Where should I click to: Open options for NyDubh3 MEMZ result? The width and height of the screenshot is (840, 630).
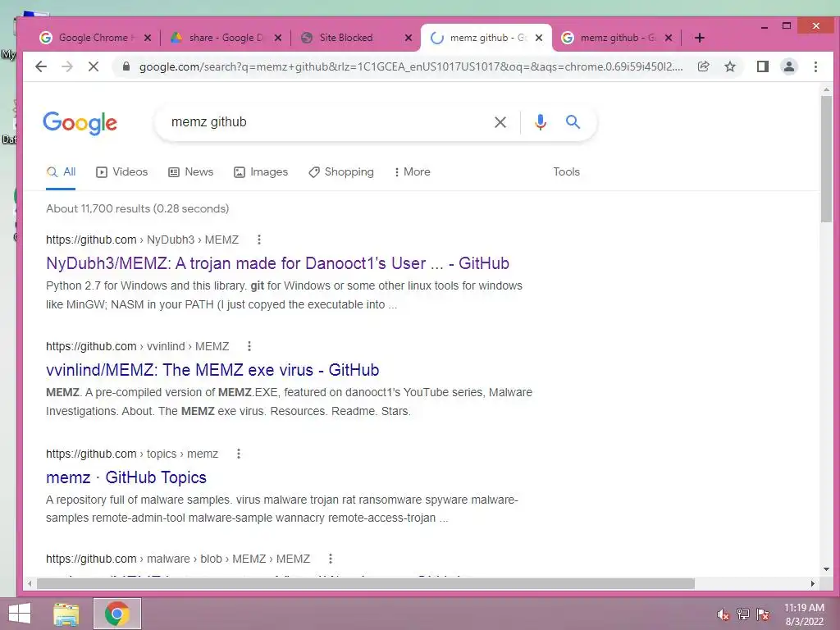click(x=258, y=240)
